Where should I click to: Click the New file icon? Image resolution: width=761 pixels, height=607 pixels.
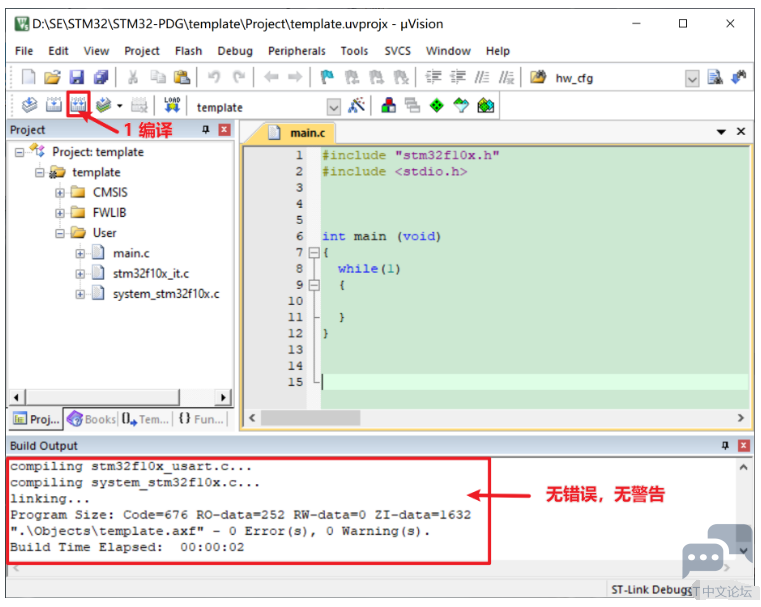click(29, 77)
